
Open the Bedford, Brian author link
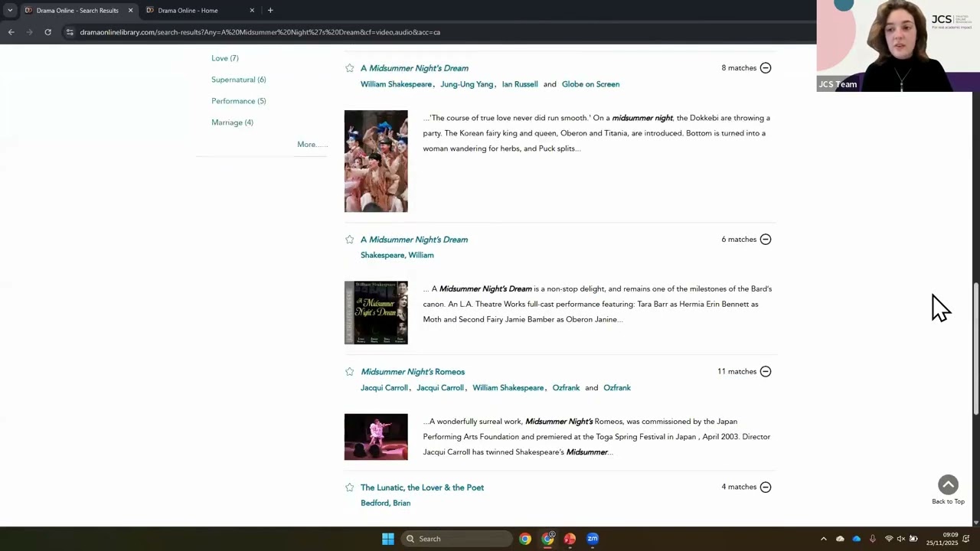tap(386, 503)
